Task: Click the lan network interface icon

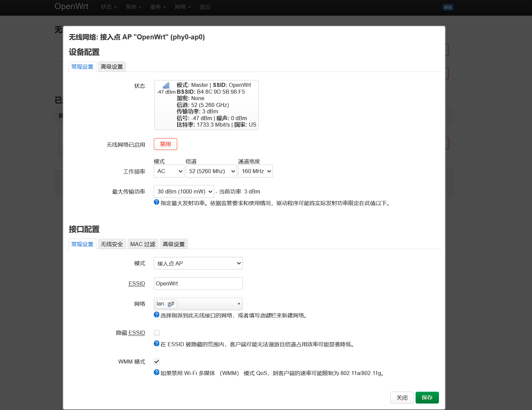Action: point(171,304)
